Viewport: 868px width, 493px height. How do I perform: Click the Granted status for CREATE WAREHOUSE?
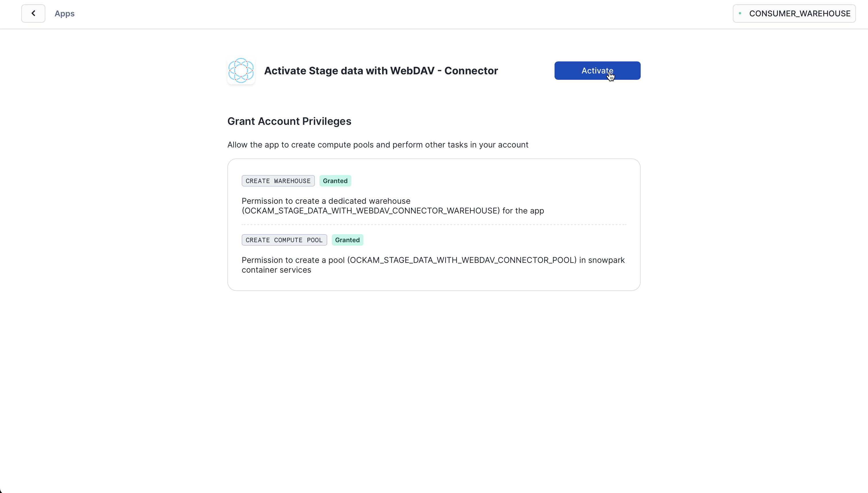click(335, 181)
